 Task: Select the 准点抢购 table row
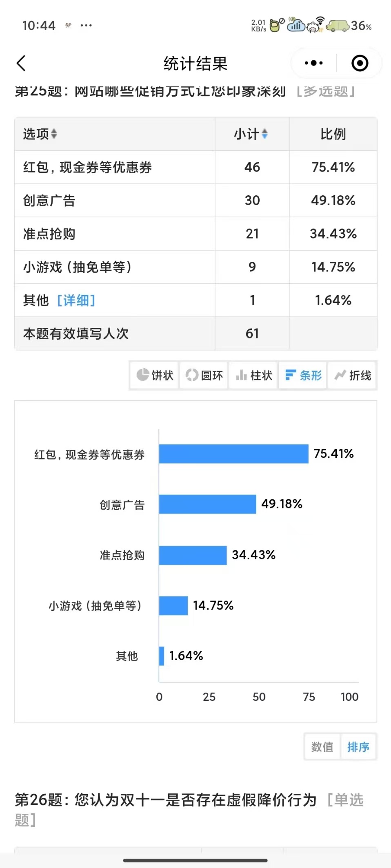tap(195, 234)
